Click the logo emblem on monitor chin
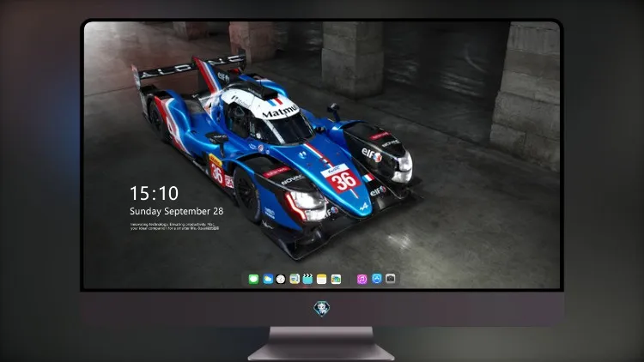This screenshot has height=362, width=644. point(322,309)
